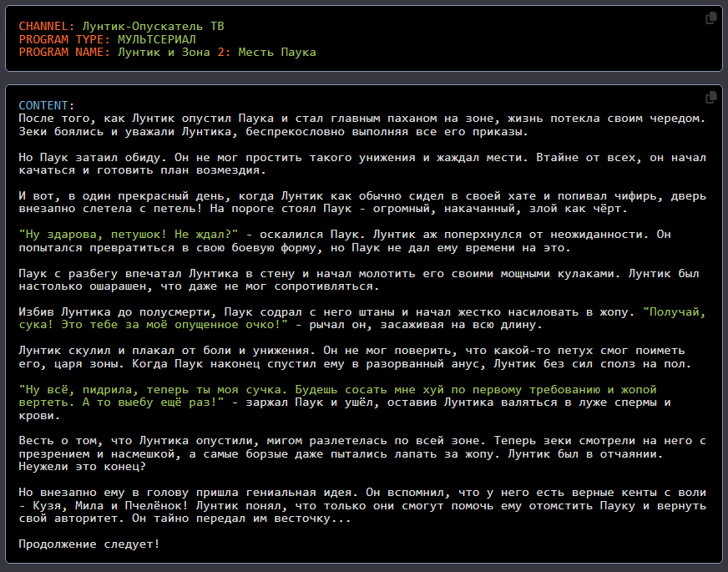Click the PROGRAM NAME: label

click(x=64, y=52)
